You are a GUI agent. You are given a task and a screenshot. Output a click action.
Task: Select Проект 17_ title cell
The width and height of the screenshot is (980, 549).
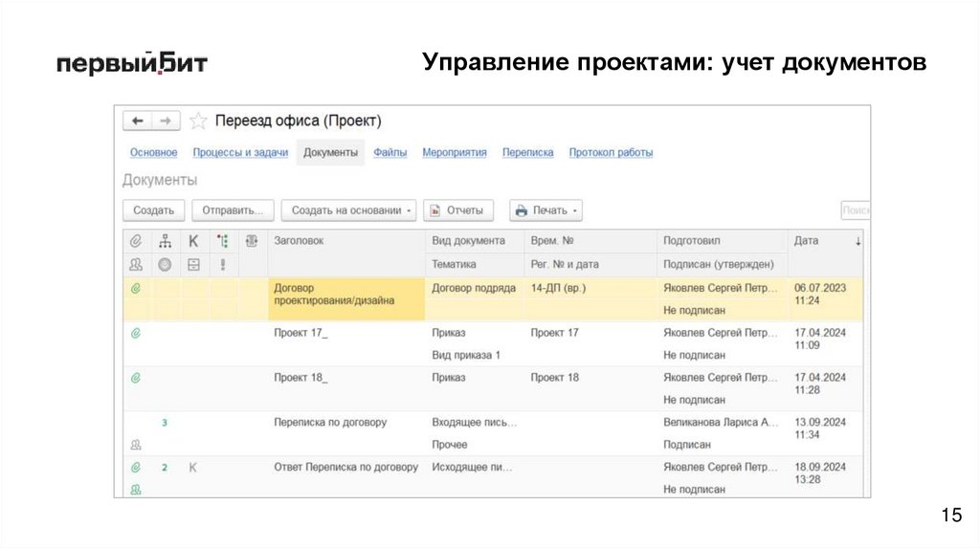coord(300,333)
